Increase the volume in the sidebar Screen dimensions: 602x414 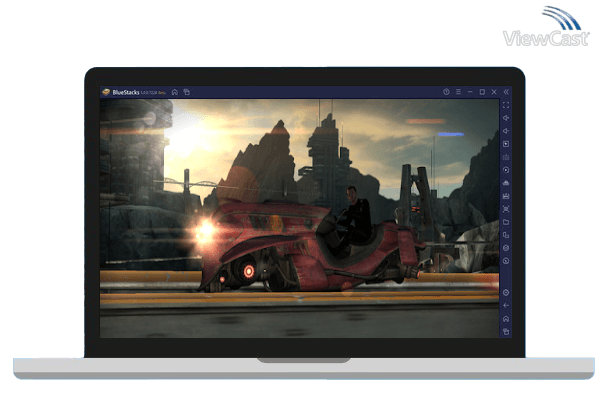pos(506,118)
